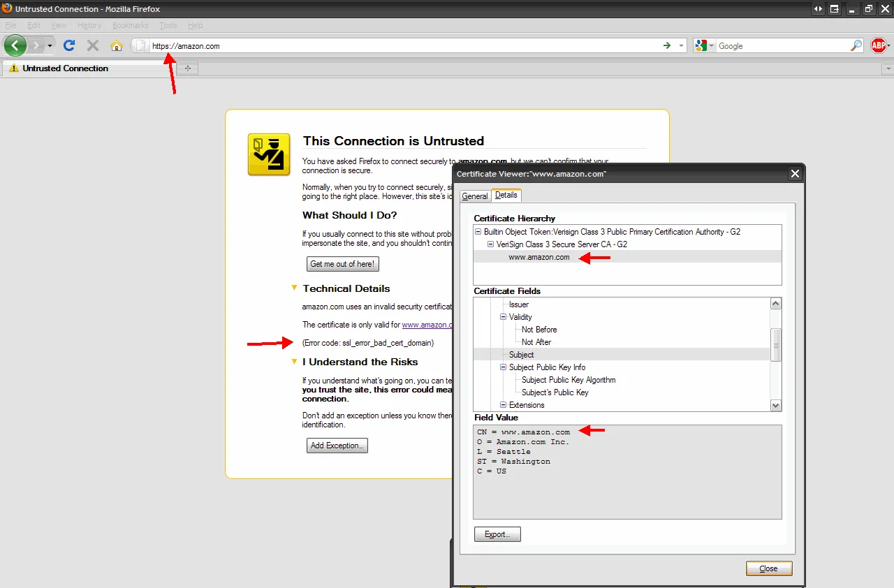
Task: Click the Adblock Plus ABP icon
Action: pyautogui.click(x=879, y=46)
